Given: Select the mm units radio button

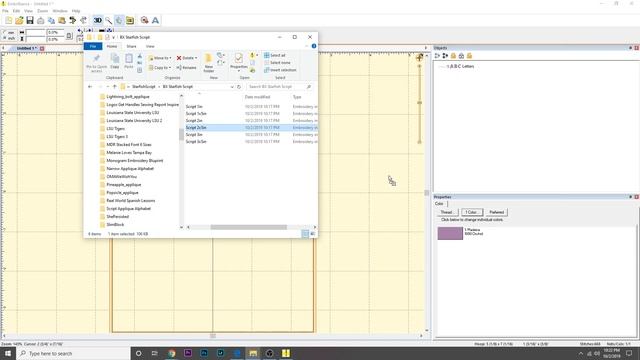Looking at the screenshot, I should click(4, 32).
